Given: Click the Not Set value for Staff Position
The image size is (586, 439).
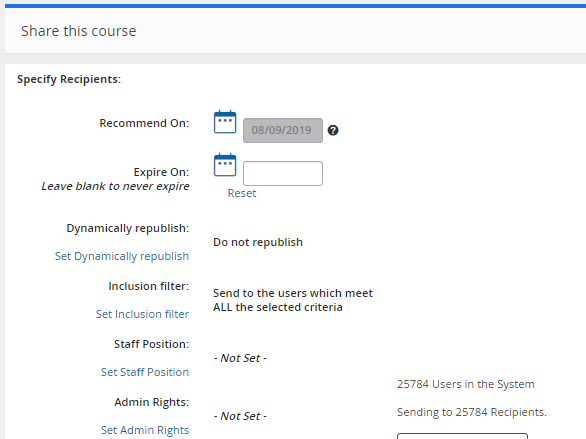Looking at the screenshot, I should [240, 358].
